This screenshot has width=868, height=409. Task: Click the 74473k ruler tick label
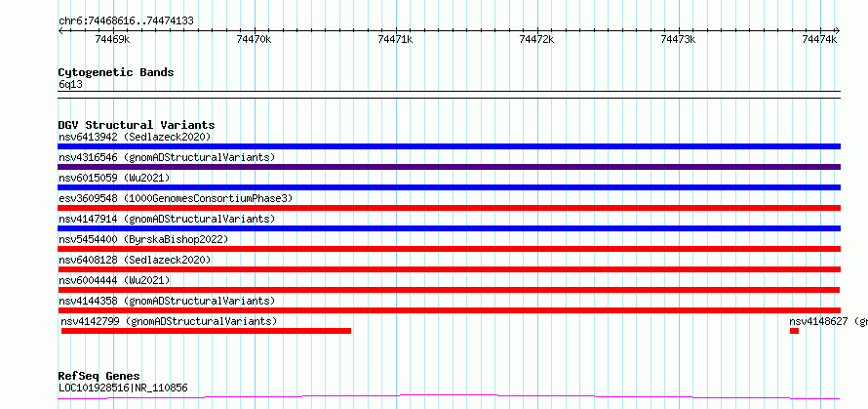click(678, 39)
